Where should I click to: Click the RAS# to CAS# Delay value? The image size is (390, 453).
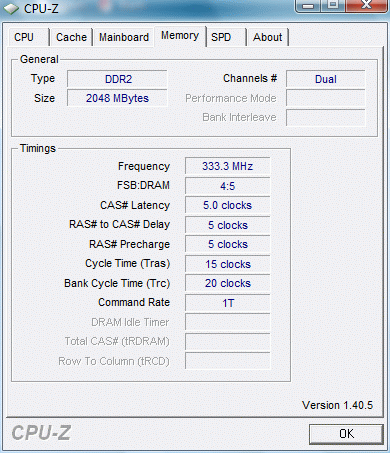coord(227,225)
